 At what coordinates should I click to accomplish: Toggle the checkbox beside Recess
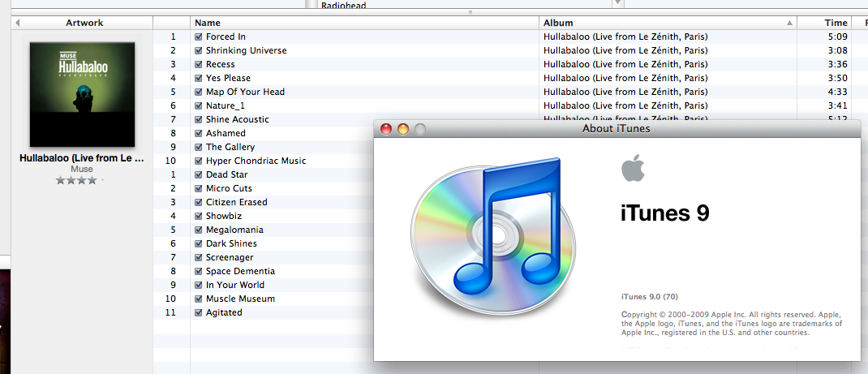[199, 64]
